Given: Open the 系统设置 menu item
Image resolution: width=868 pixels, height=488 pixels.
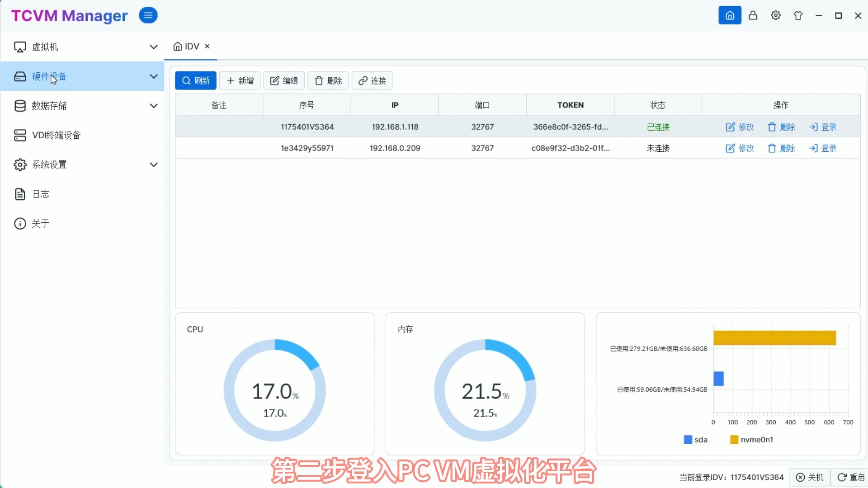Looking at the screenshot, I should [82, 164].
